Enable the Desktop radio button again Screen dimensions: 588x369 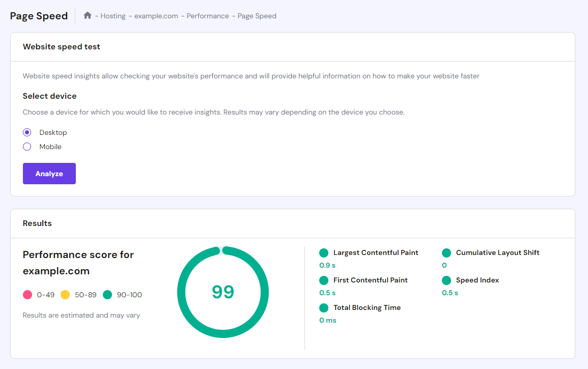click(26, 132)
